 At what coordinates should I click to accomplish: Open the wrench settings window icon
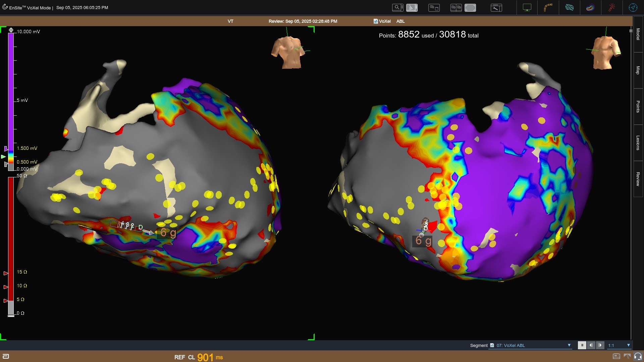pyautogui.click(x=496, y=7)
